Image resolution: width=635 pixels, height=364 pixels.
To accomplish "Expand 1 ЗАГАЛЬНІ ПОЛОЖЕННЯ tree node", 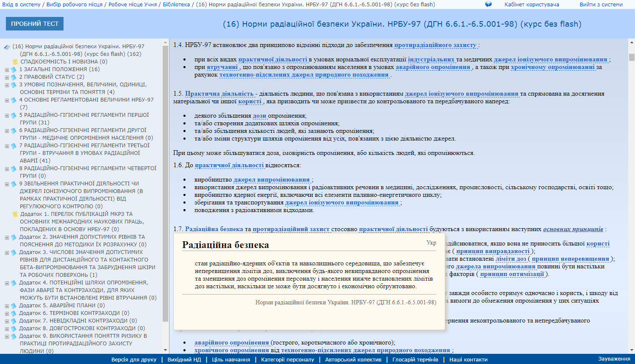I will (7, 70).
